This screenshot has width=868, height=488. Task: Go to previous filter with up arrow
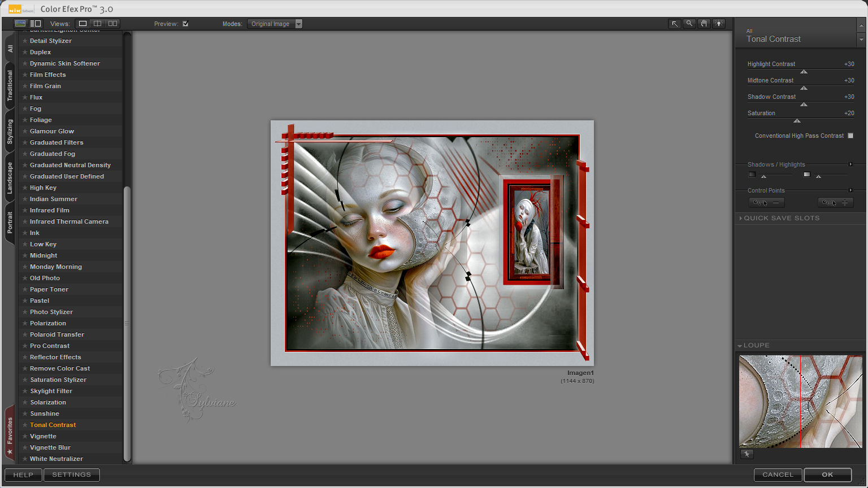click(861, 26)
